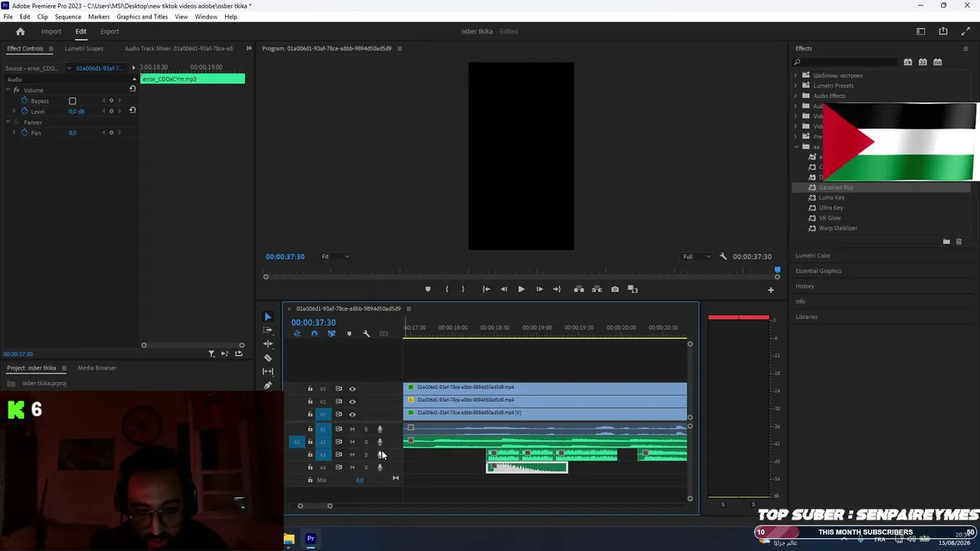Step back one frame
980x551 pixels.
pos(504,289)
